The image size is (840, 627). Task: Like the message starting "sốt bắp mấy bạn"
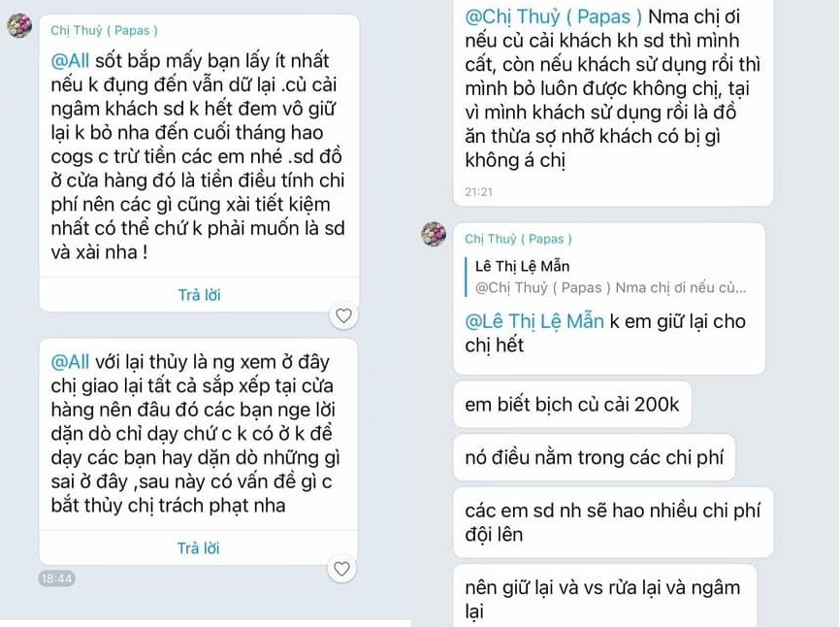(343, 315)
